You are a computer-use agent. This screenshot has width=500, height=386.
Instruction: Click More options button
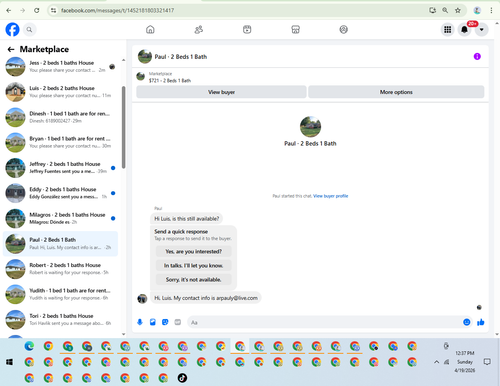pos(396,92)
